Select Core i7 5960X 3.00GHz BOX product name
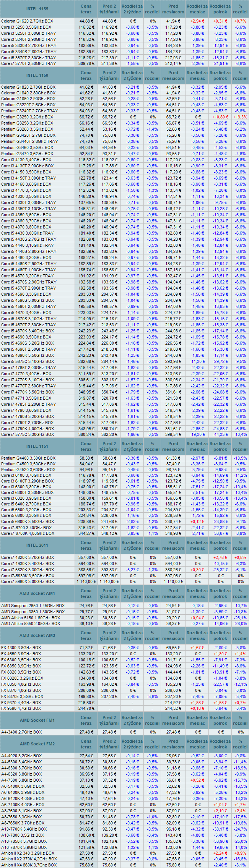Image resolution: width=249 pixels, height=868 pixels. (28, 581)
